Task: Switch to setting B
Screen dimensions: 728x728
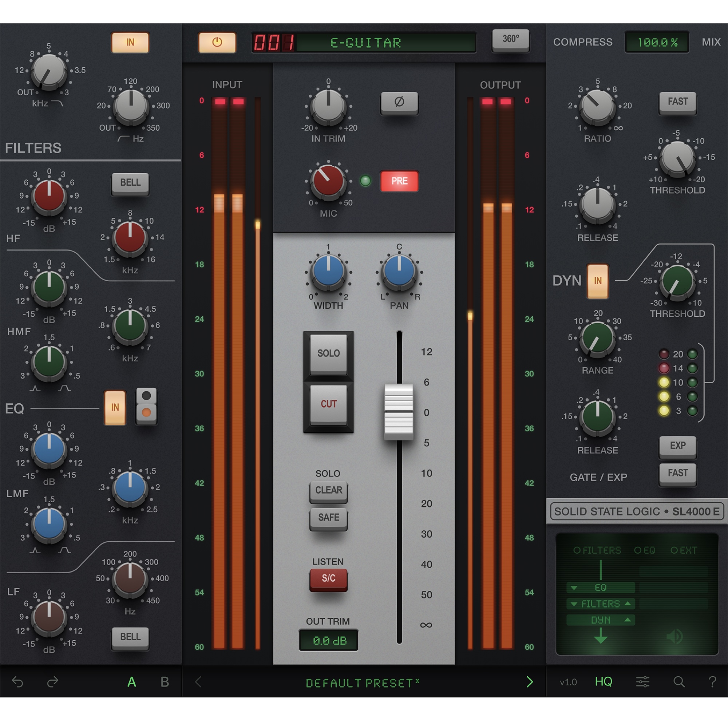Action: coord(164,682)
